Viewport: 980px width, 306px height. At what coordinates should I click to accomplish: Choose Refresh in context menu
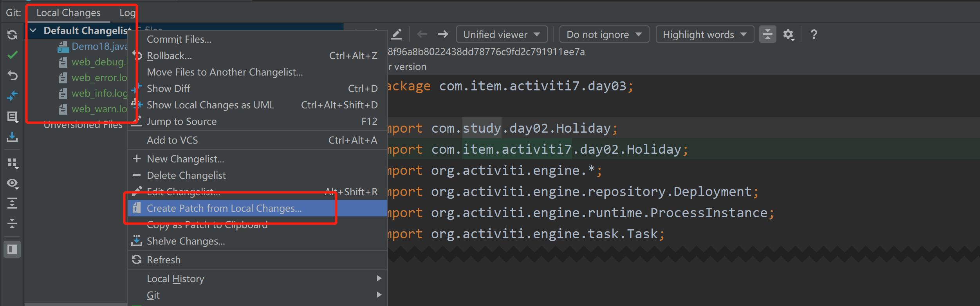click(258, 260)
